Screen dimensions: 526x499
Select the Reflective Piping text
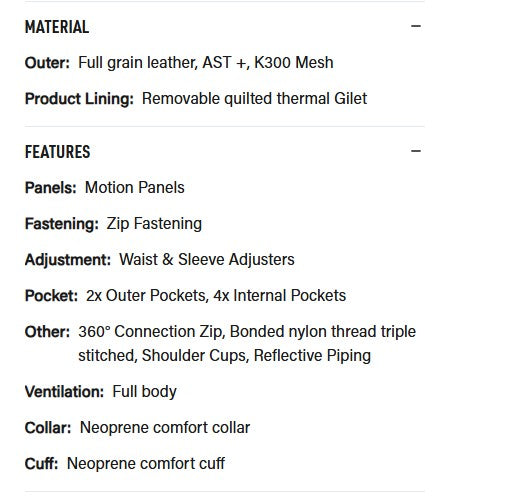312,356
